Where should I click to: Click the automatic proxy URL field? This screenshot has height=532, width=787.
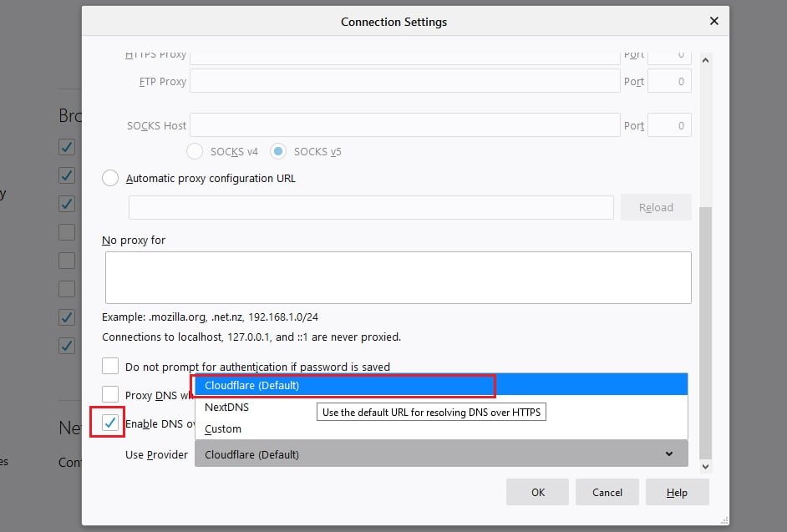tap(371, 207)
